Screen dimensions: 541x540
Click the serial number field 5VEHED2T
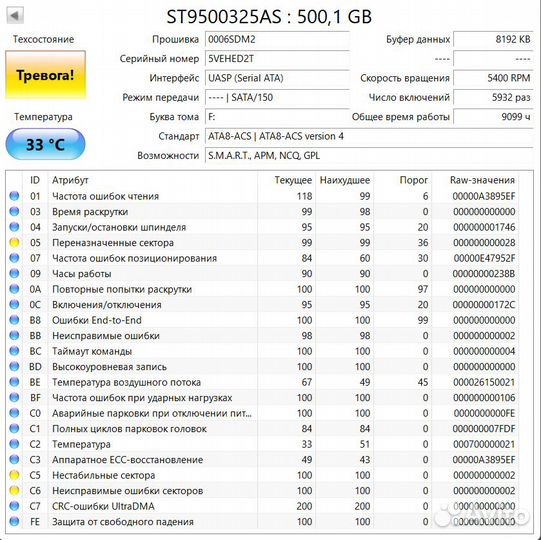coord(277,59)
